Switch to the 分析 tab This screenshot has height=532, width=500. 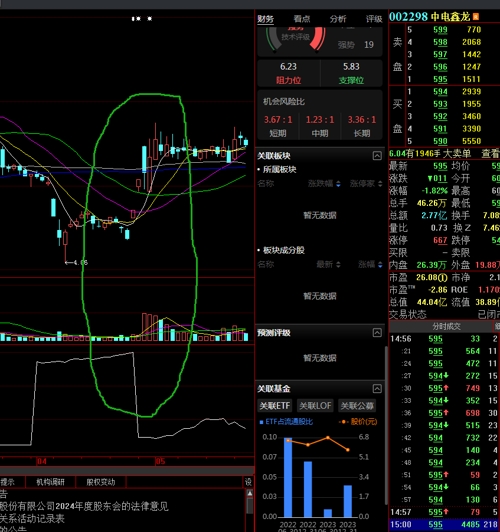338,19
